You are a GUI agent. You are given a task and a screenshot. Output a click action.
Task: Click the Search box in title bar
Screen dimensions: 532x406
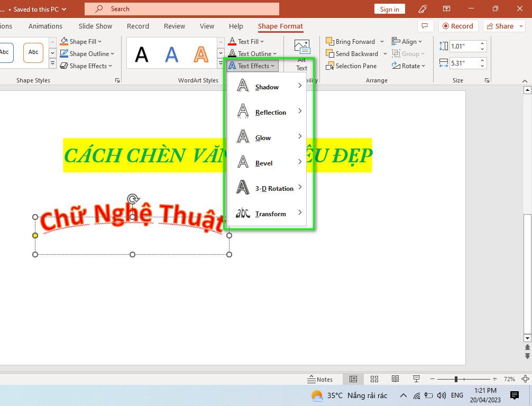(x=182, y=9)
